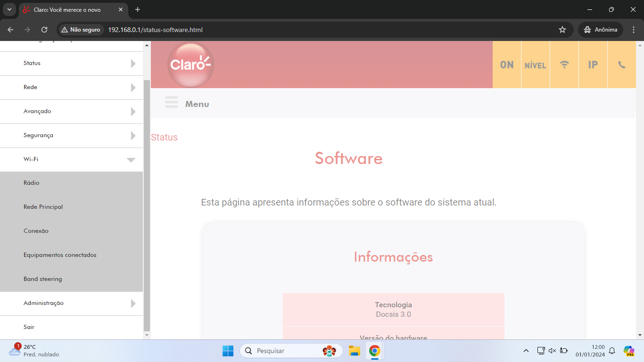Open the NÍVEL signal indicator
Screen dimensions: 644x362
pyautogui.click(x=536, y=65)
